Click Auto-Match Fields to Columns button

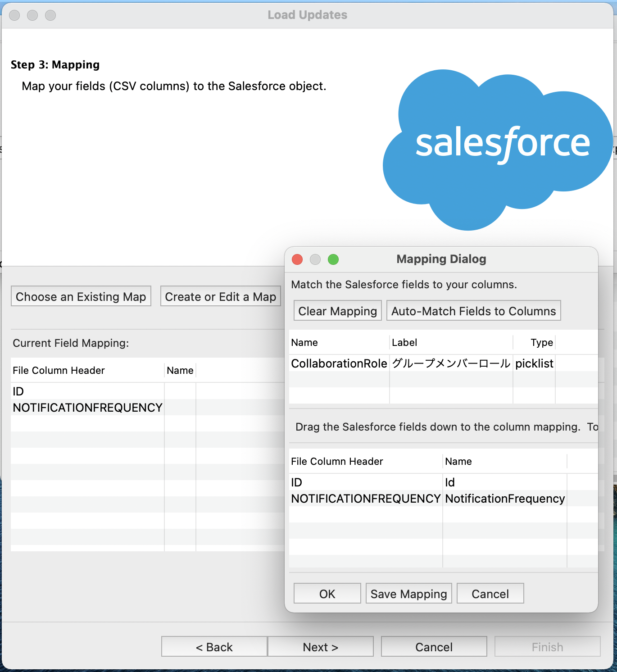473,311
